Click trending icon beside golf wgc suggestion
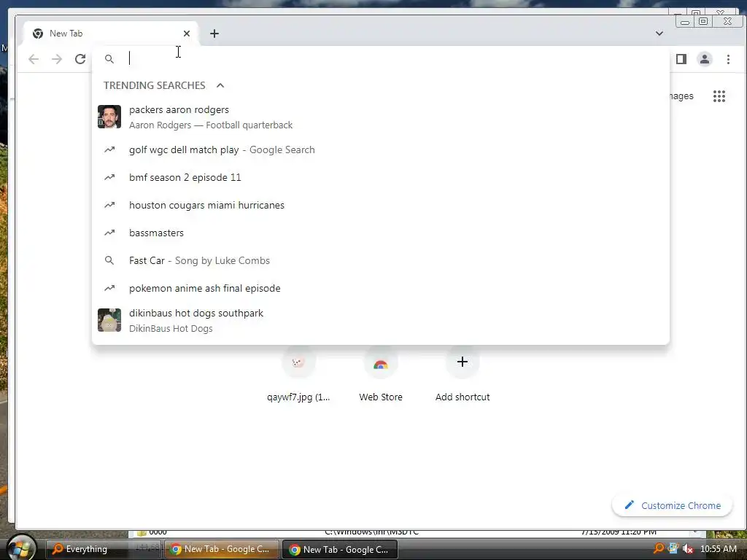Screen dimensions: 747x560 [109, 149]
